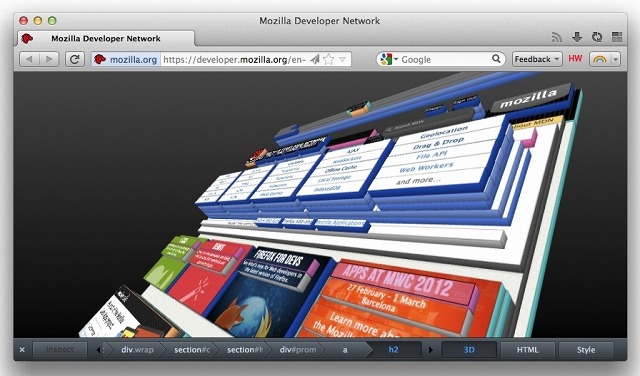The width and height of the screenshot is (640, 376).
Task: Click the Mozilla dinosaur favicon on tab
Action: click(x=27, y=38)
